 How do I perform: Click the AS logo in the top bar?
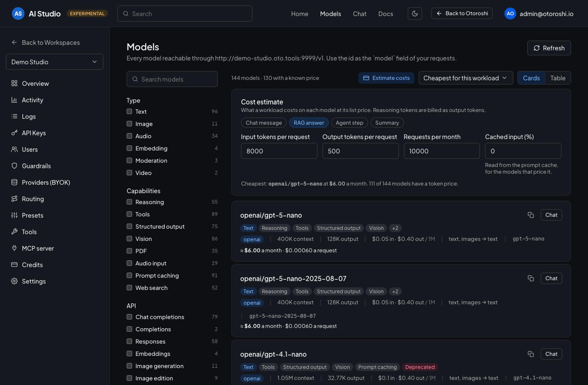pos(18,14)
